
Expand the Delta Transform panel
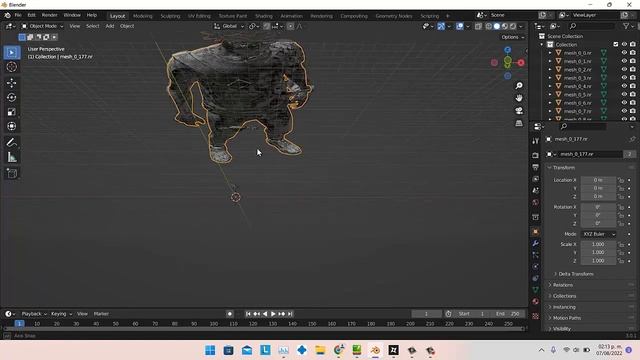coord(576,274)
